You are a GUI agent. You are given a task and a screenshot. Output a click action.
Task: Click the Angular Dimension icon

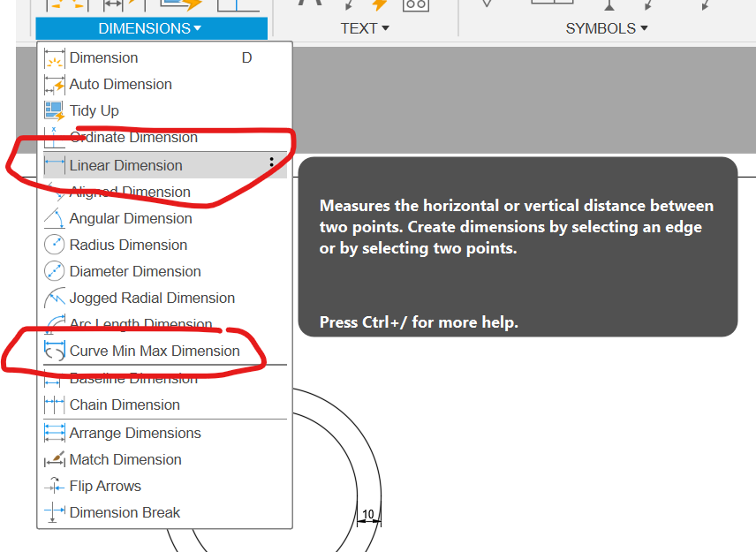pyautogui.click(x=54, y=218)
